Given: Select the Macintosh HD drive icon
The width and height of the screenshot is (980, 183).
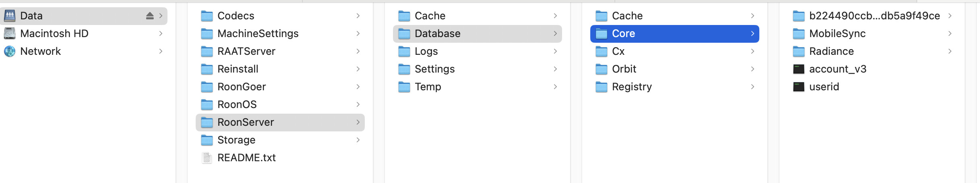Looking at the screenshot, I should tap(10, 33).
